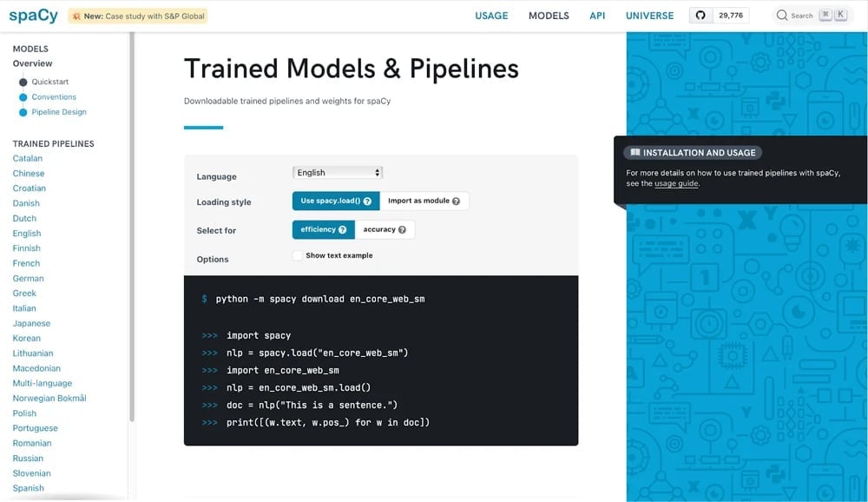Open Lithuanian trained pipelines

[x=33, y=353]
